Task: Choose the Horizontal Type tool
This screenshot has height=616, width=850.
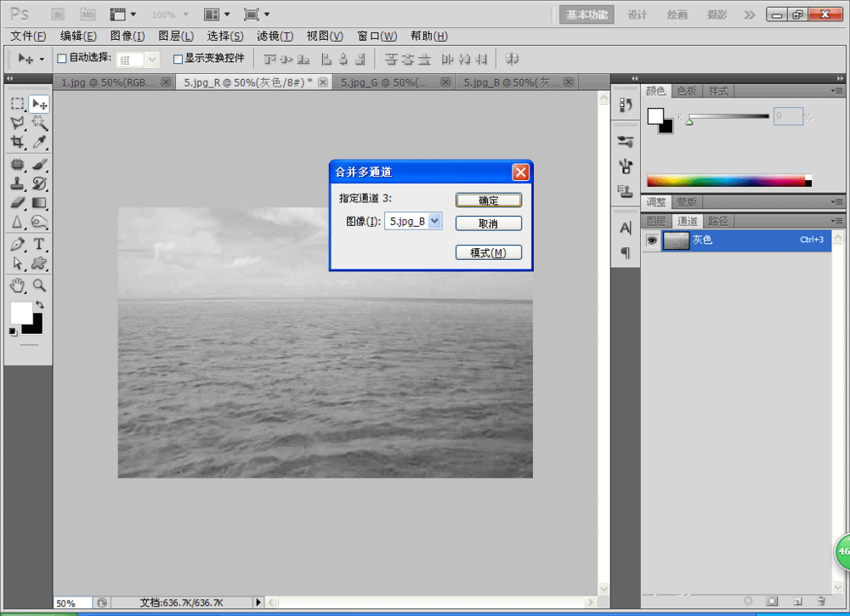Action: (x=39, y=245)
